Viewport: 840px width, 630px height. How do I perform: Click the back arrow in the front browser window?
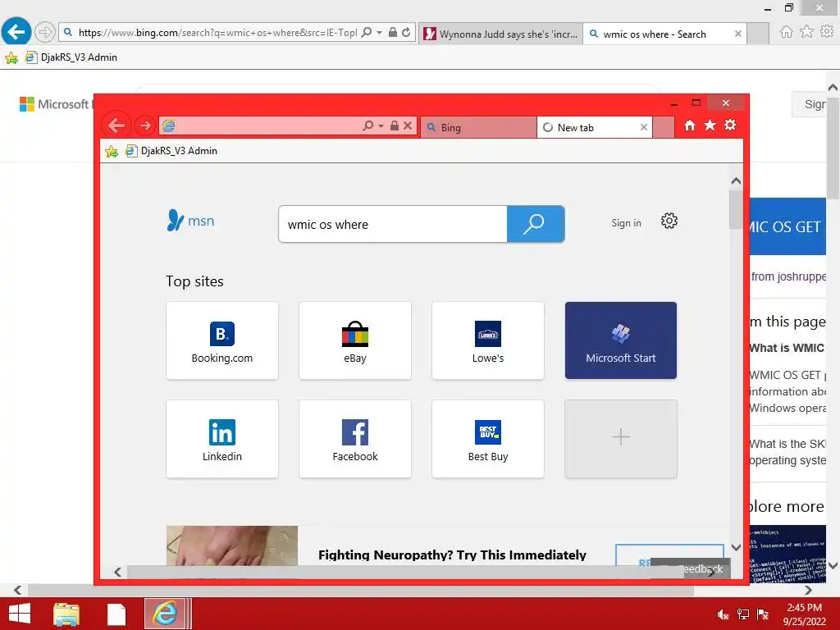(x=116, y=126)
